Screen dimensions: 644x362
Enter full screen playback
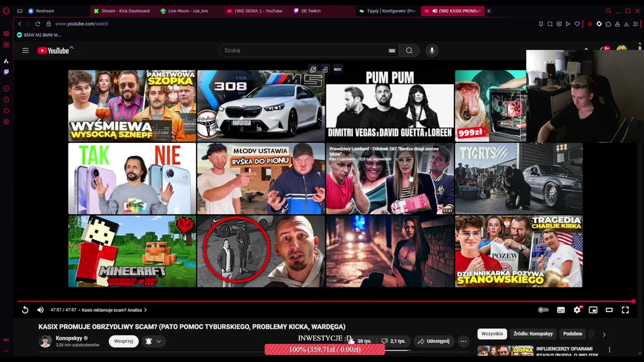point(625,310)
